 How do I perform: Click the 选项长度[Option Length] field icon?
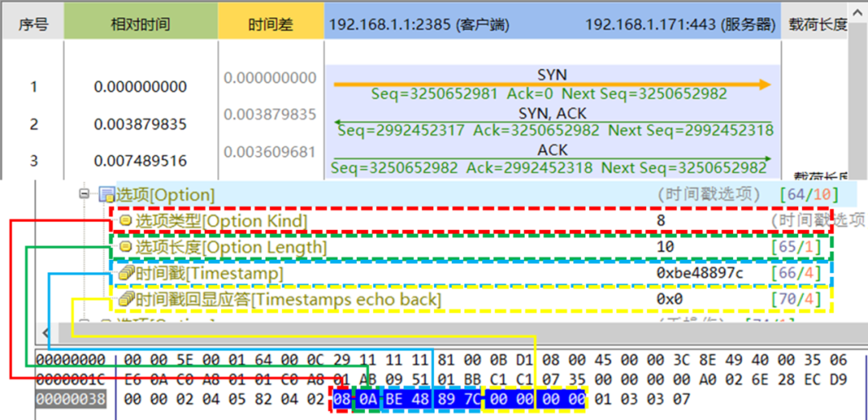pyautogui.click(x=125, y=247)
